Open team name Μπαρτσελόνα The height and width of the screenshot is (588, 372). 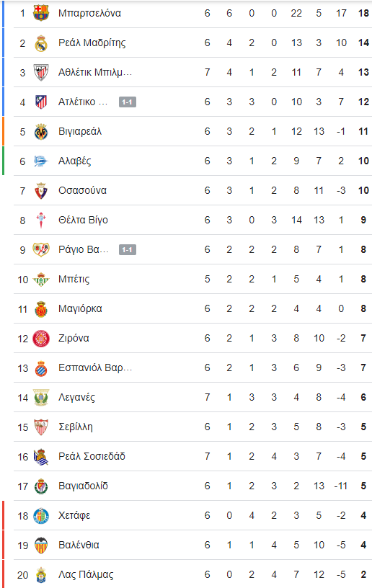coord(89,13)
